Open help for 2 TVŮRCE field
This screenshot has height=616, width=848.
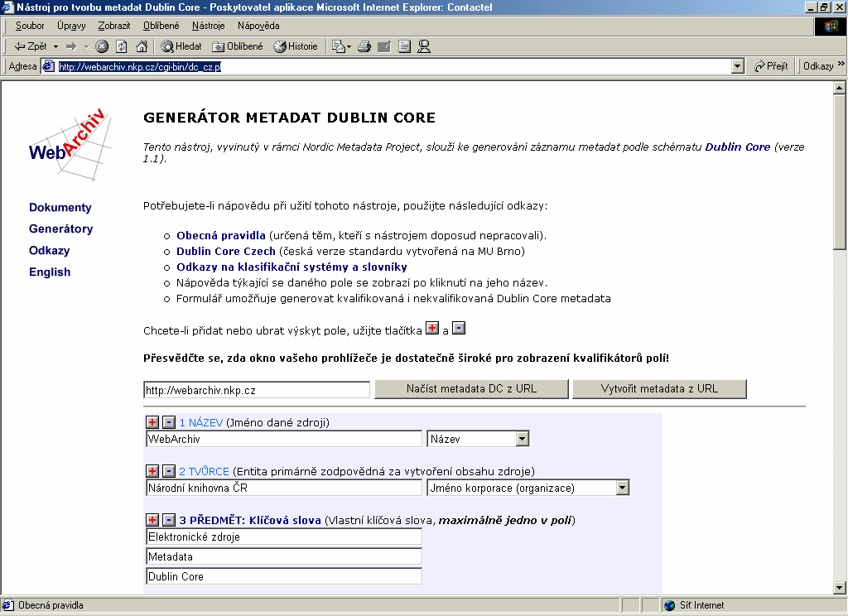204,472
